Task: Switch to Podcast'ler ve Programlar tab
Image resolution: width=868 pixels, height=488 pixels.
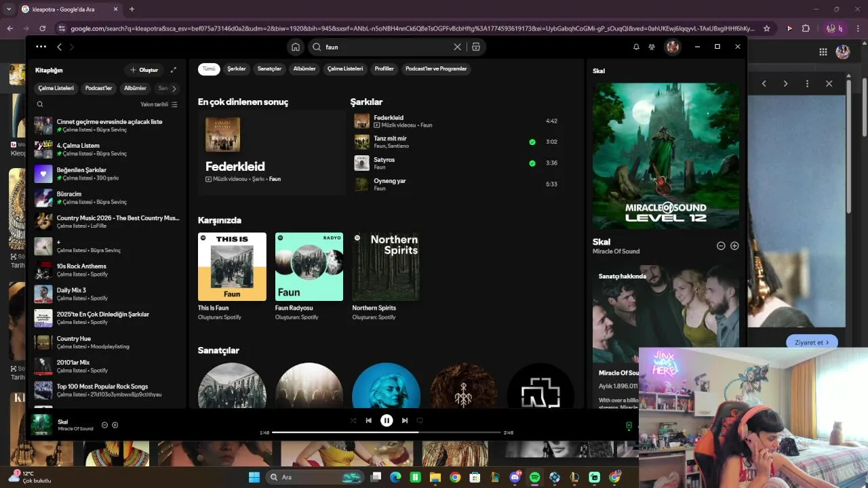Action: click(436, 68)
